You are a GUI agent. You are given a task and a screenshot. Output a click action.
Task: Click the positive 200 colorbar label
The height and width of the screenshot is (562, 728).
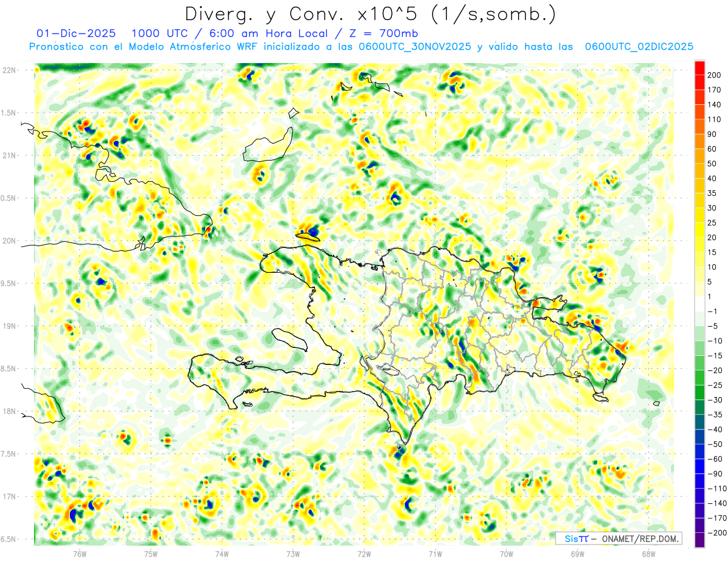715,75
